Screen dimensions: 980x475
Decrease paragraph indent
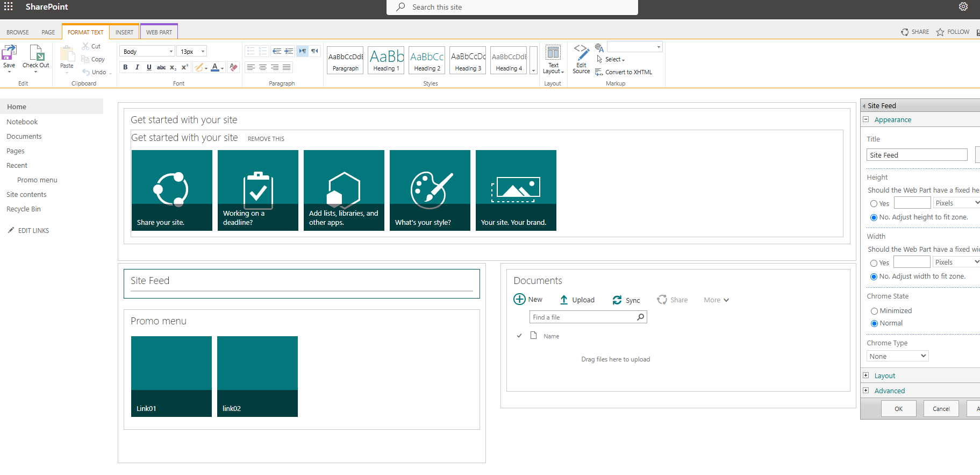click(x=277, y=51)
